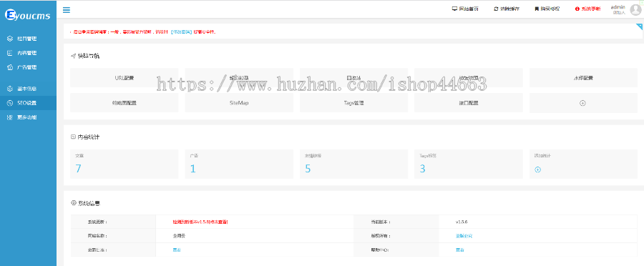Open the article count card showing 7
Screen dimensions: 644x266
124,164
